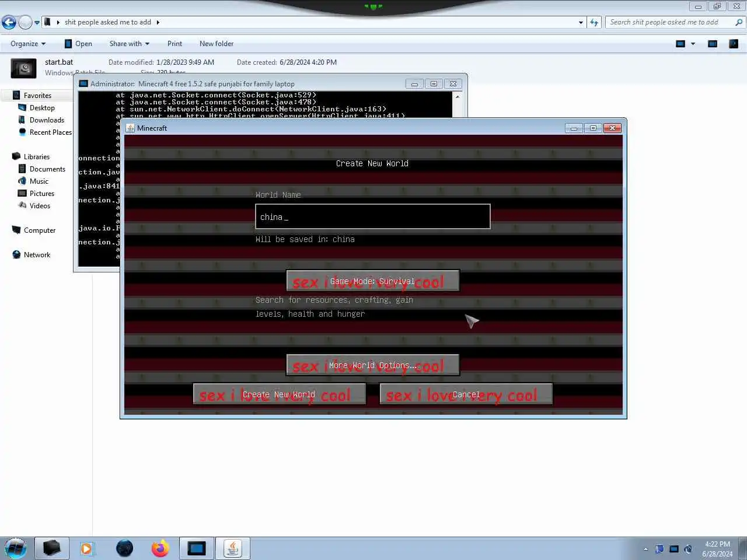The height and width of the screenshot is (560, 747).
Task: Launch Firefox from the taskbar
Action: click(x=160, y=548)
